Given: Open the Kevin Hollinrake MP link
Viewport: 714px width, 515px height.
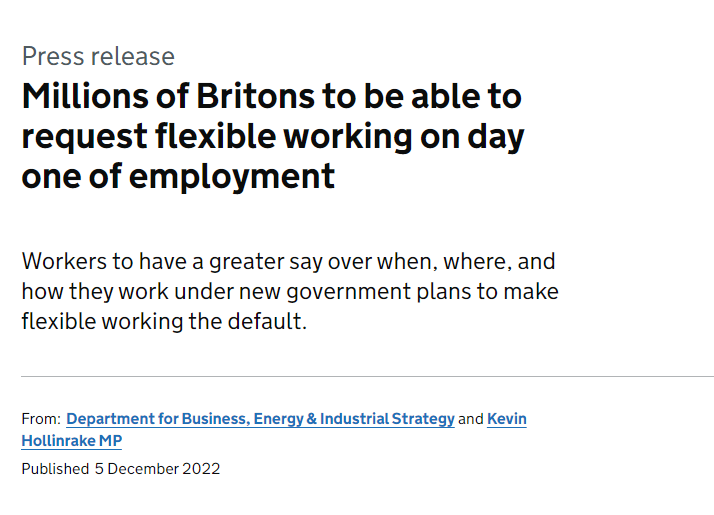Looking at the screenshot, I should tap(506, 419).
